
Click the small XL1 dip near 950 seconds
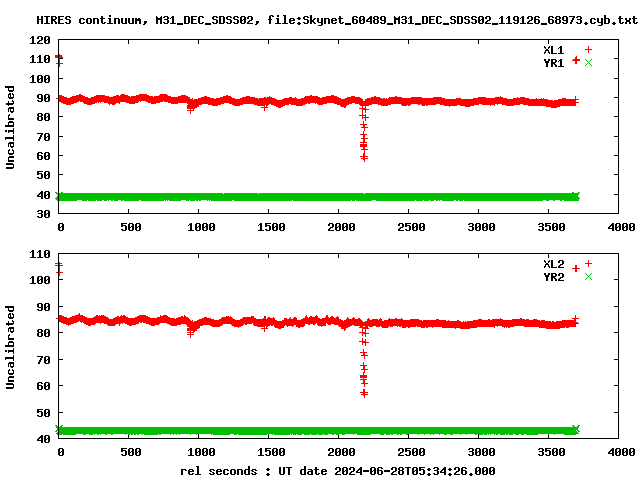tap(190, 109)
